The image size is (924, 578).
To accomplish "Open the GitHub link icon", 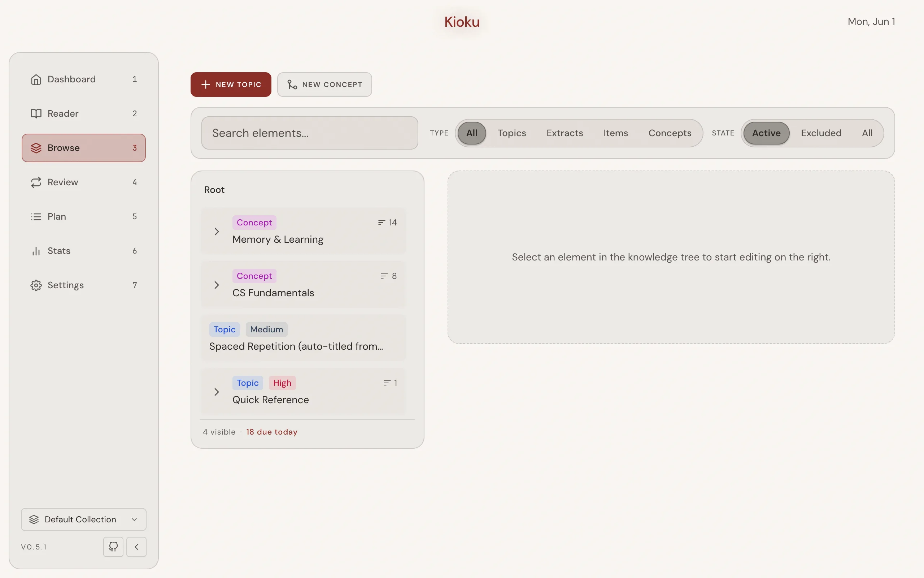I will click(x=113, y=547).
